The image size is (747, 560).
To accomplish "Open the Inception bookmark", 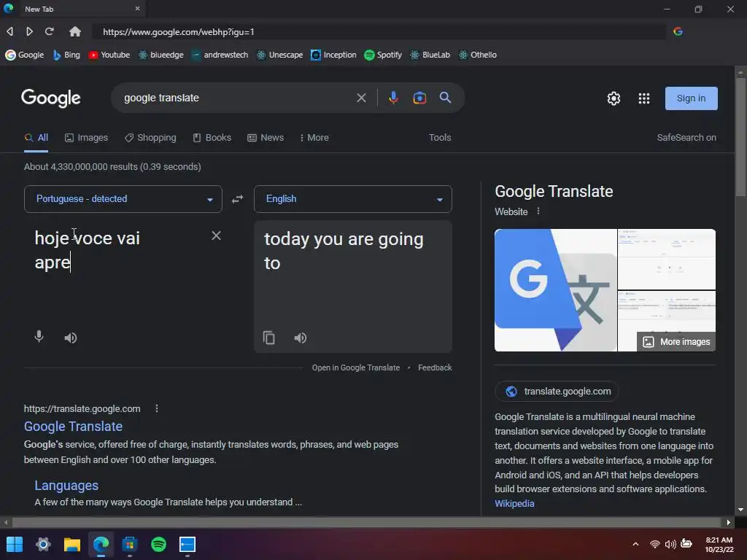I will coord(333,55).
